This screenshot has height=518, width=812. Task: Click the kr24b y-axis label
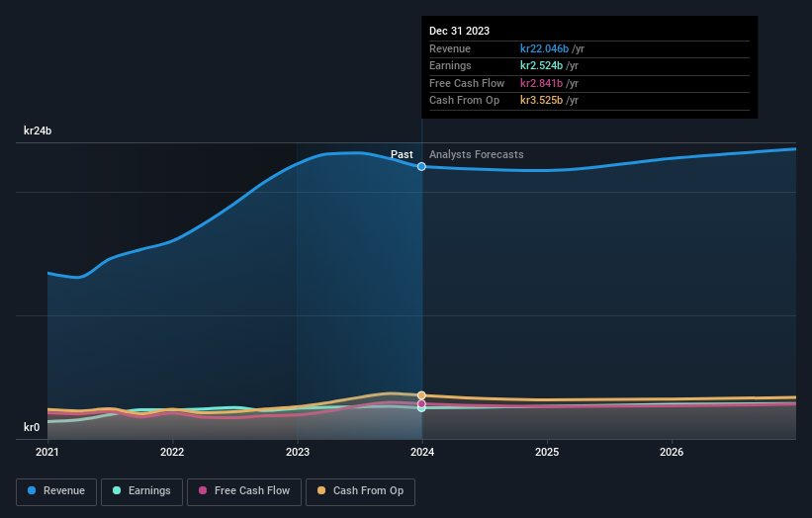pos(38,130)
